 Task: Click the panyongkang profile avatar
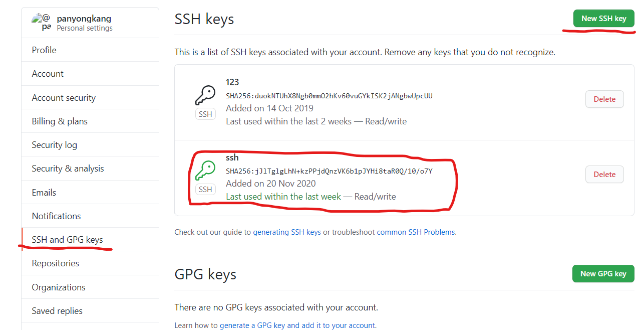pos(41,22)
